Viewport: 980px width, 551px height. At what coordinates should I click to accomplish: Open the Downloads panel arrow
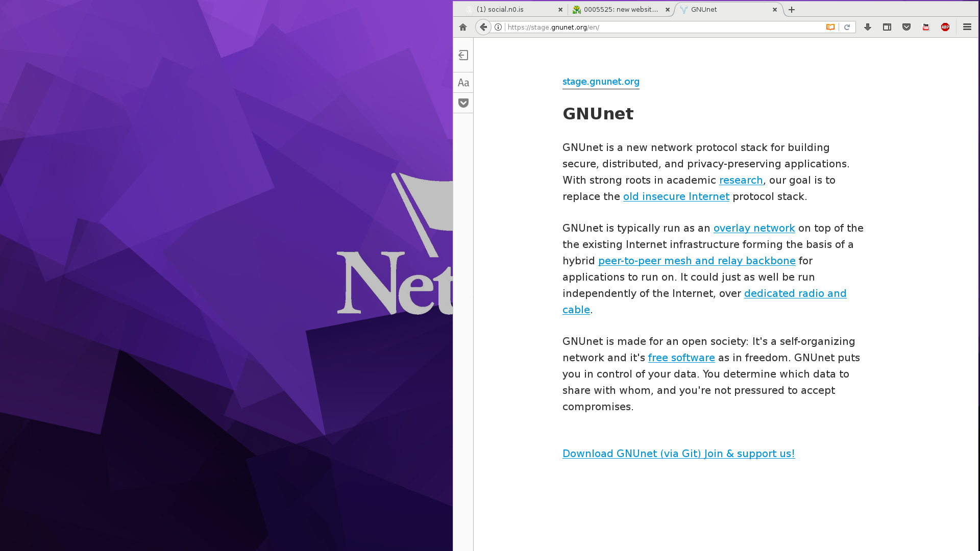pyautogui.click(x=867, y=27)
